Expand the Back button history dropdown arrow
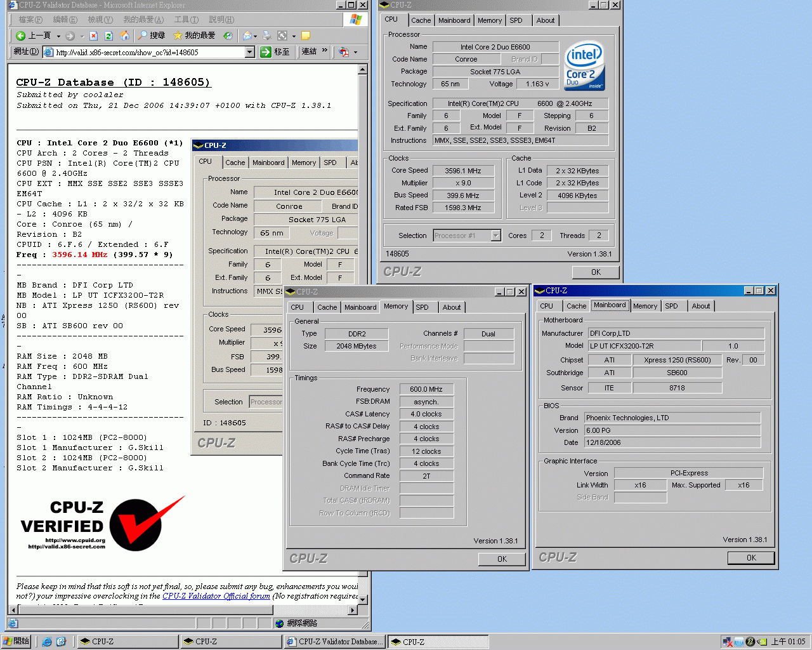 [x=58, y=36]
